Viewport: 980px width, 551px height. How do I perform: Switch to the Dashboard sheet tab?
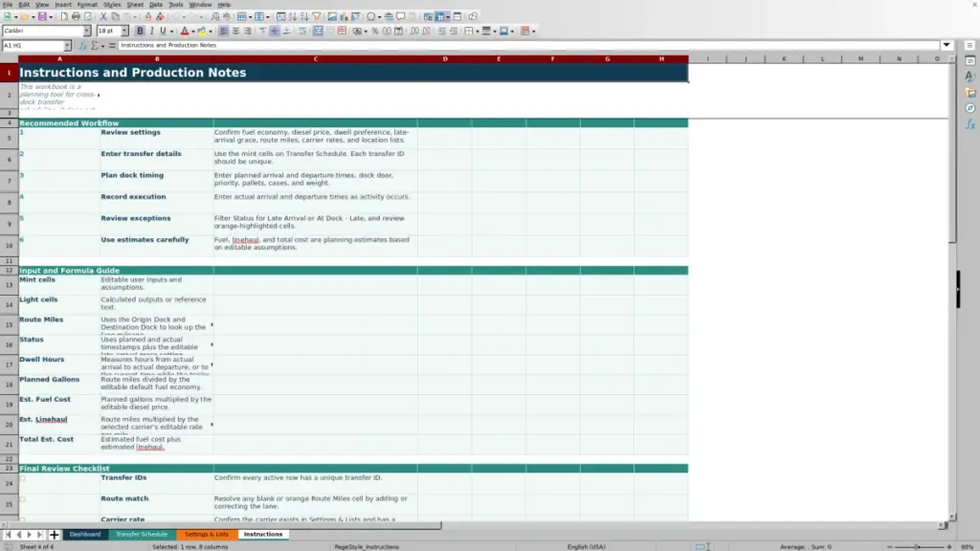point(85,534)
